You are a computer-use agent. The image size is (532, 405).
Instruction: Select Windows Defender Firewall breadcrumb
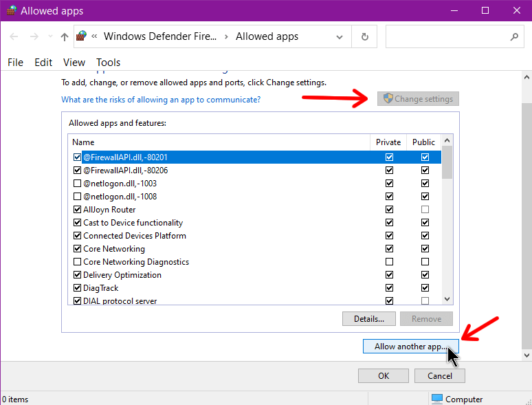[x=160, y=36]
